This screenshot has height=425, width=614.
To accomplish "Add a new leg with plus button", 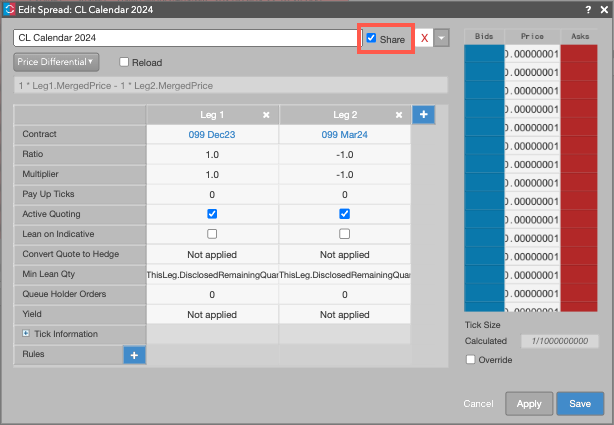I will pyautogui.click(x=423, y=114).
